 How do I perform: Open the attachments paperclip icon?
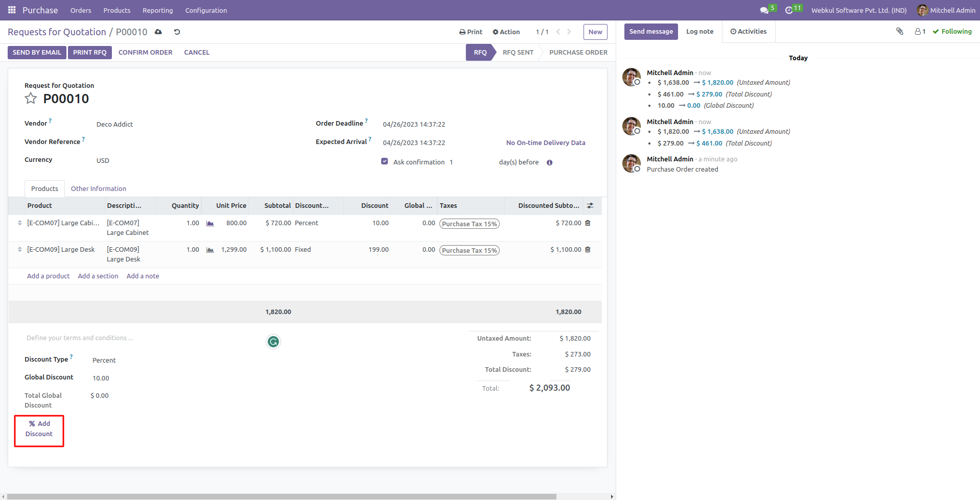coord(899,32)
